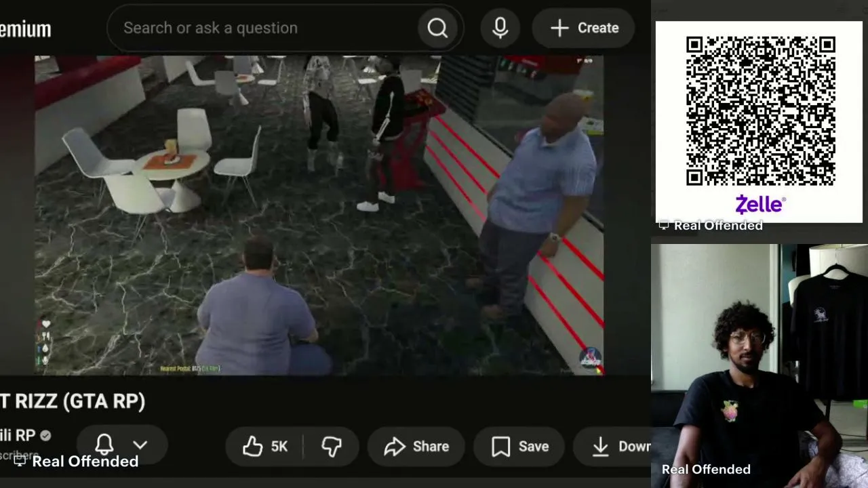Image resolution: width=868 pixels, height=488 pixels.
Task: Click the channel verified badge
Action: [x=45, y=436]
